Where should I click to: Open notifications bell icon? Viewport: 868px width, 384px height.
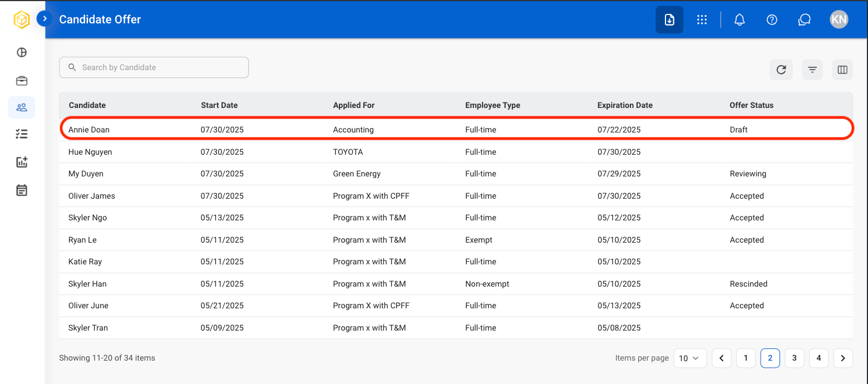point(739,19)
